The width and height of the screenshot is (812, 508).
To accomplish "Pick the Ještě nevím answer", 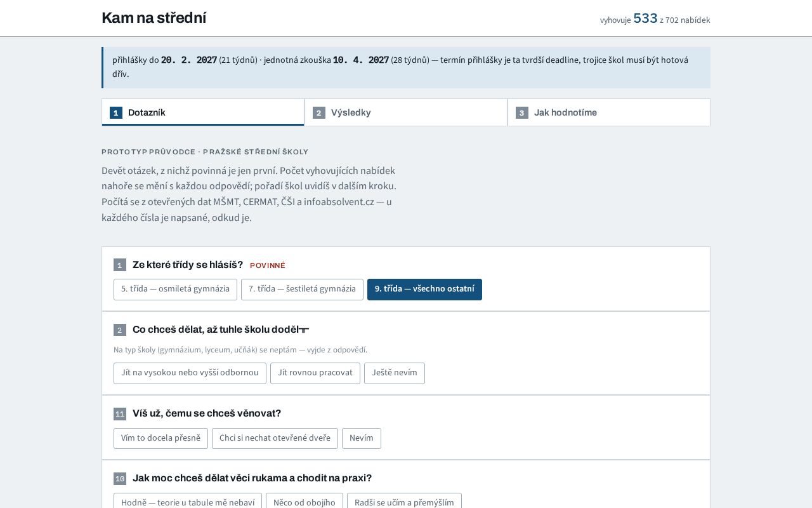I will click(395, 373).
